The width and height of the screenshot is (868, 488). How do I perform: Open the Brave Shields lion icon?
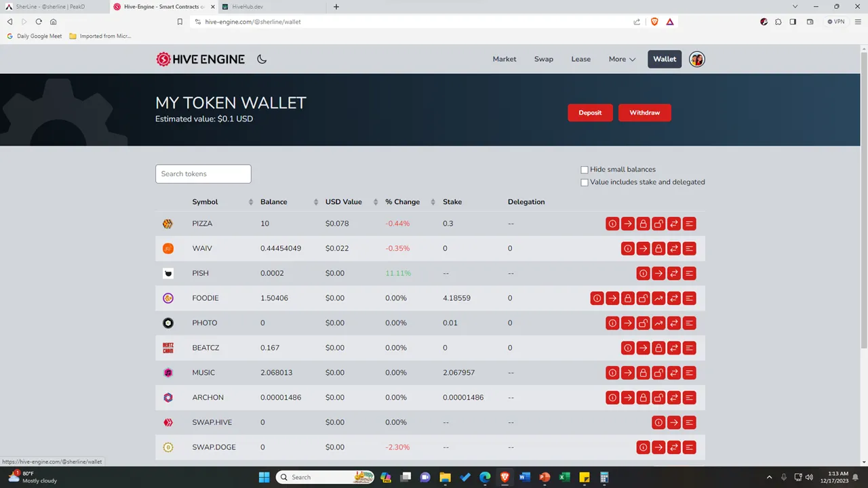coord(654,22)
